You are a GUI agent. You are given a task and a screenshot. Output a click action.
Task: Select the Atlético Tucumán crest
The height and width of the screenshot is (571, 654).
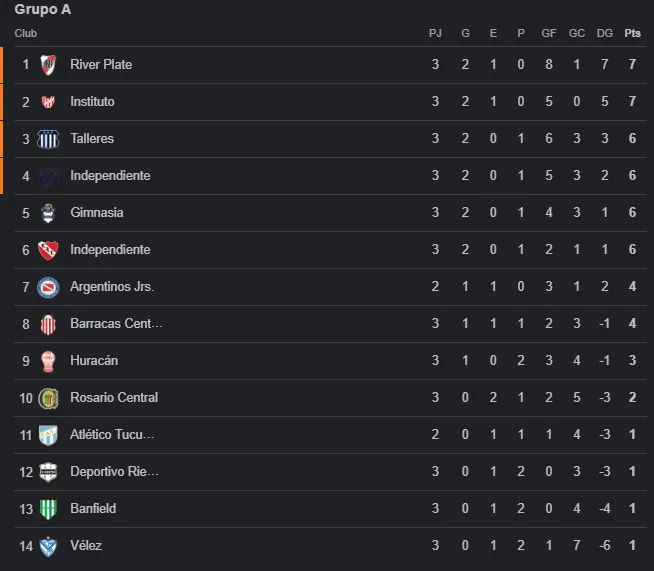[x=48, y=435]
